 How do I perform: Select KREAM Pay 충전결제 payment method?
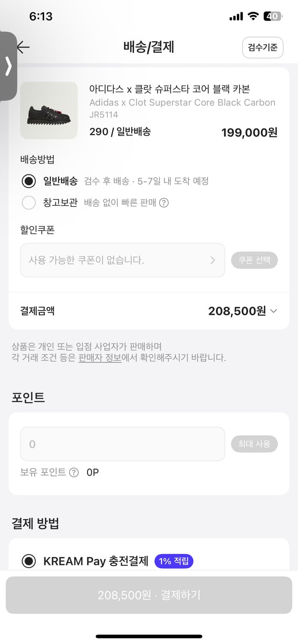[29, 561]
